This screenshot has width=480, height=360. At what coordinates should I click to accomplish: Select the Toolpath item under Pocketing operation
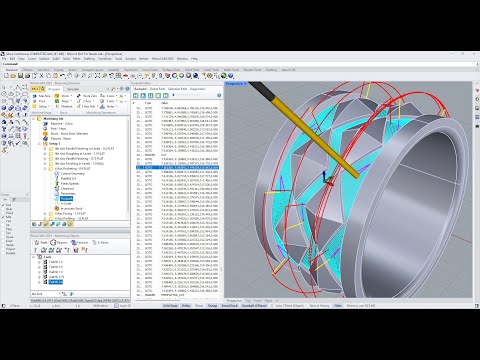coord(66,199)
